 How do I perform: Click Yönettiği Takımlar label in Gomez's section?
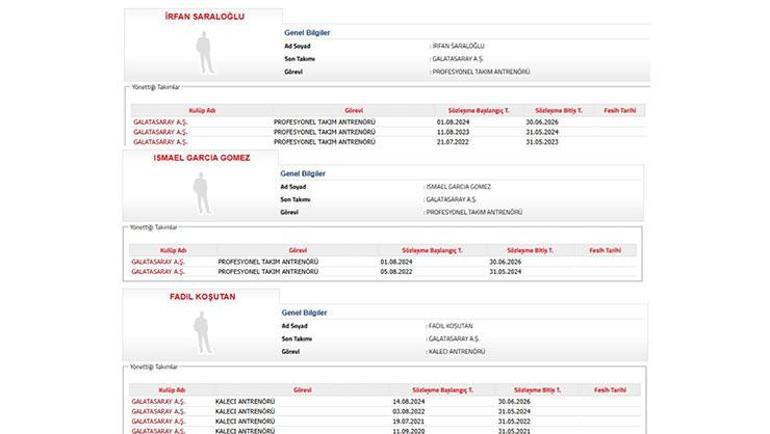click(153, 227)
